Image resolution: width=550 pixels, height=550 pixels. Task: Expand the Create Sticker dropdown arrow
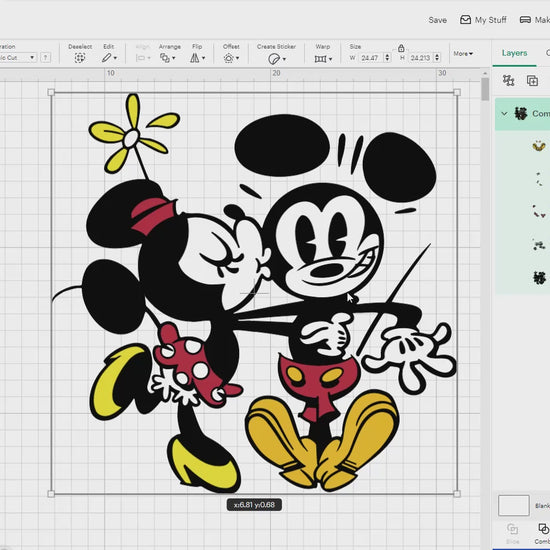pos(284,59)
